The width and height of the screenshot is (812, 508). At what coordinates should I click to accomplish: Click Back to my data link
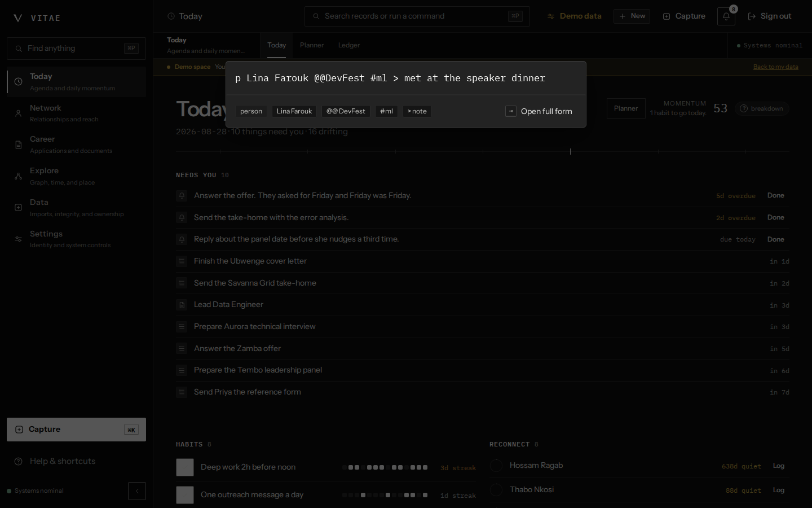(776, 67)
